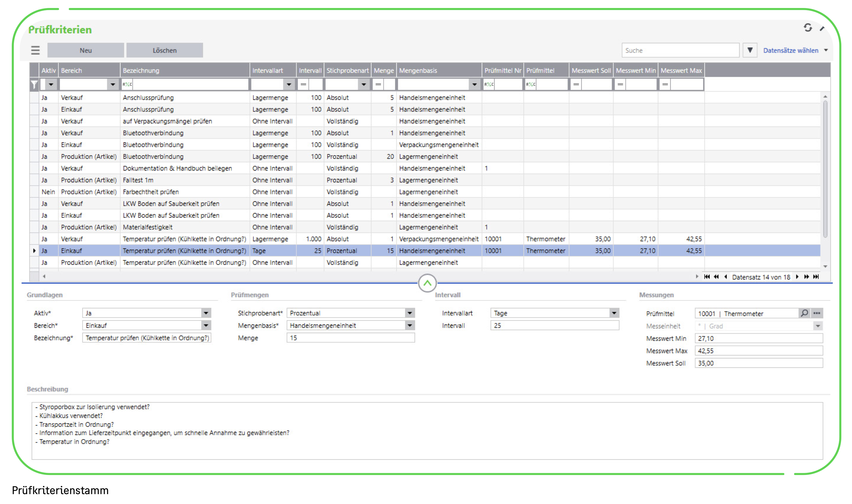Click the Suche search field

[x=680, y=50]
